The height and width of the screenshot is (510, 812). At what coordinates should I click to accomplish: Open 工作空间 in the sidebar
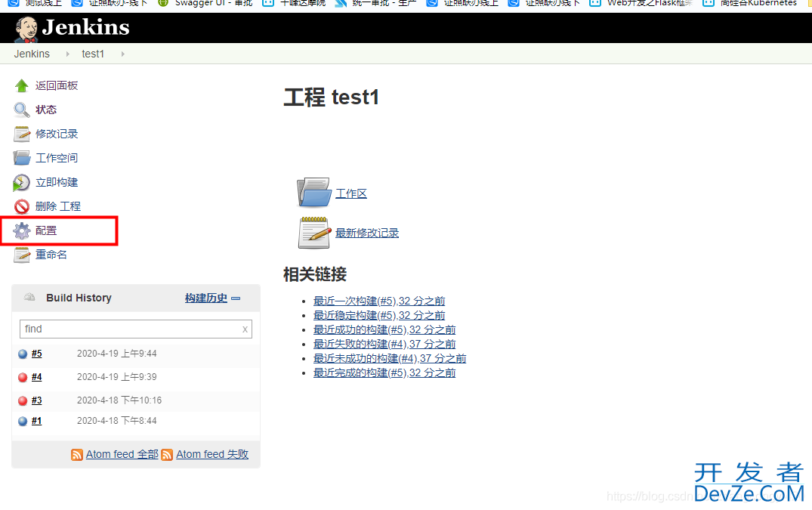pos(57,158)
